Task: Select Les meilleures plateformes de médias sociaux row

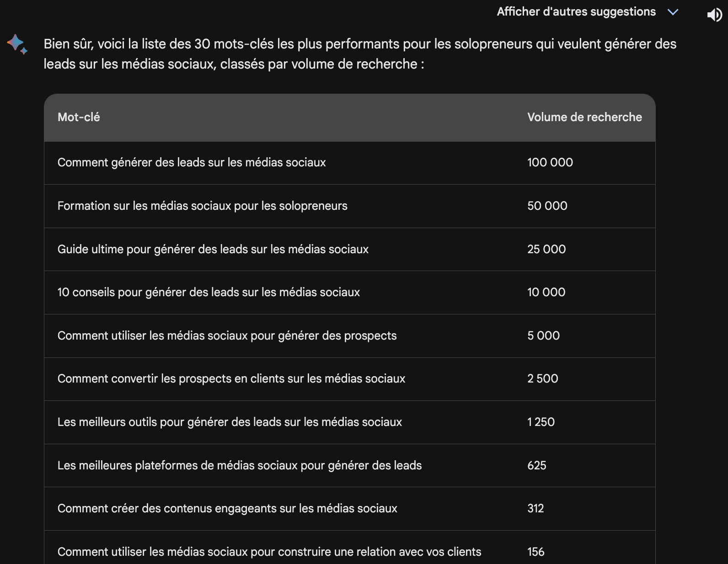Action: tap(240, 465)
